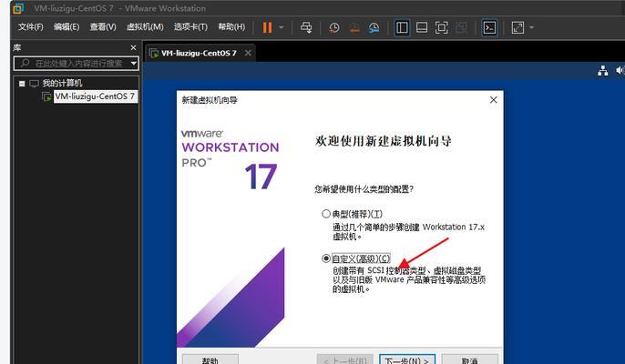This screenshot has width=625, height=364.
Task: Toggle the thumbnail bar view icon
Action: click(422, 27)
